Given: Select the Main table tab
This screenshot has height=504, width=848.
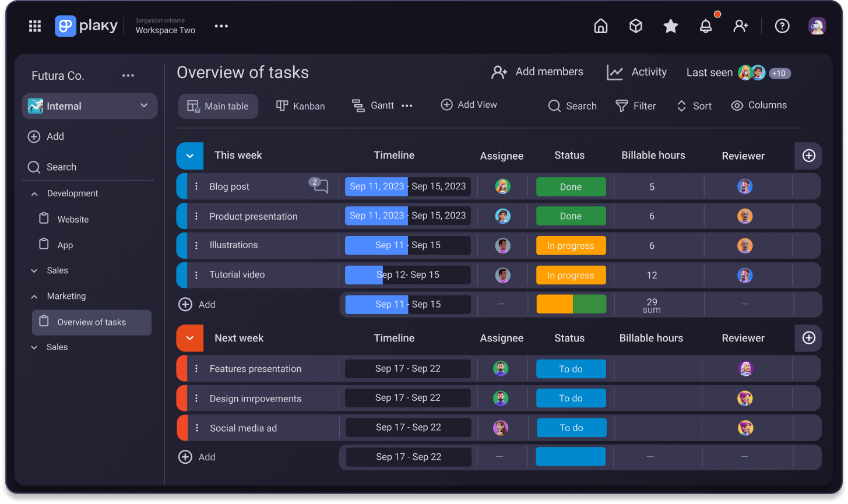Looking at the screenshot, I should click(218, 106).
